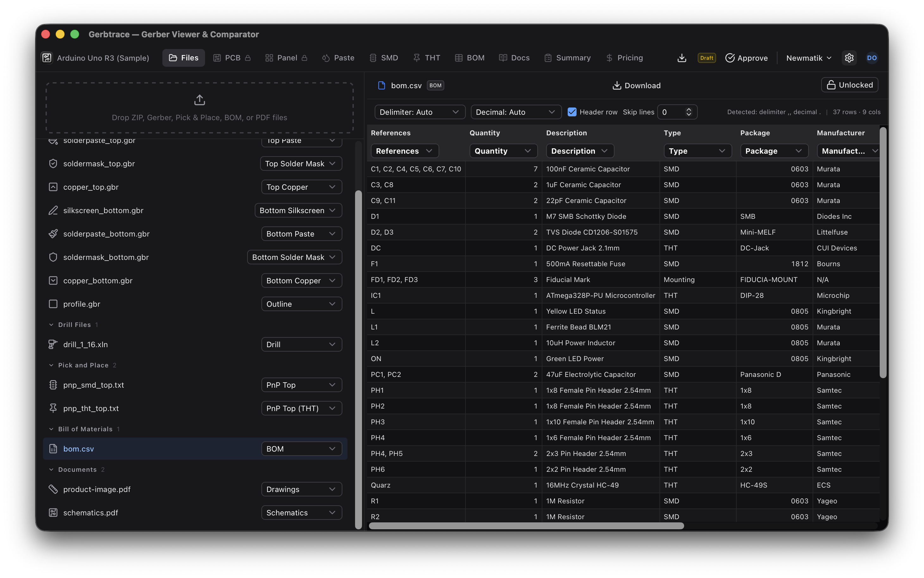Select the copper_top.gbr file row

[195, 187]
